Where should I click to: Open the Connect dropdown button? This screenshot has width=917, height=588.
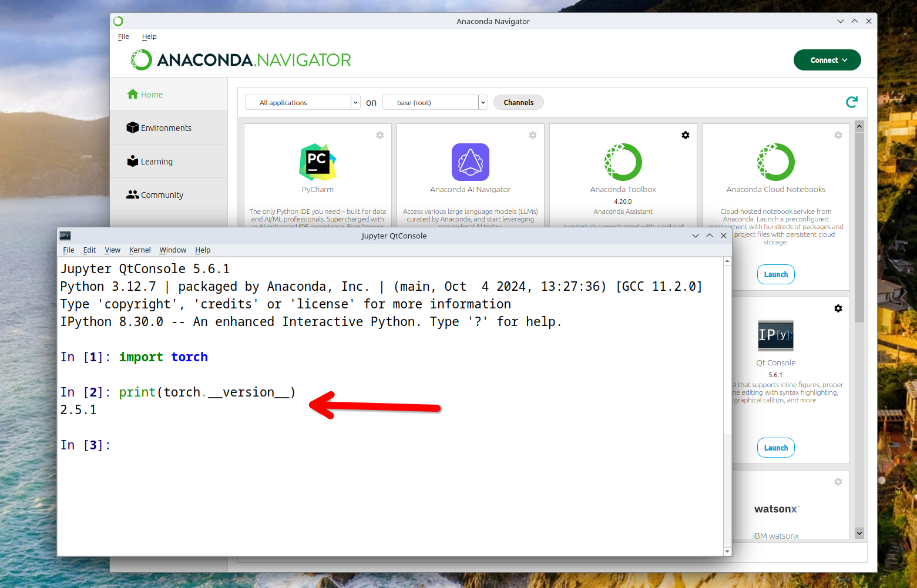tap(827, 60)
